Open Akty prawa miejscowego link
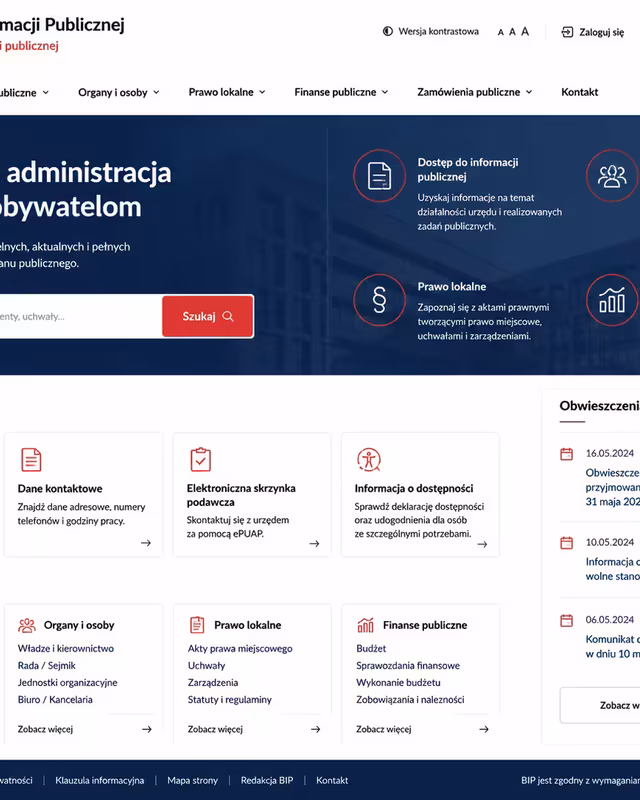This screenshot has width=640, height=800. point(240,648)
